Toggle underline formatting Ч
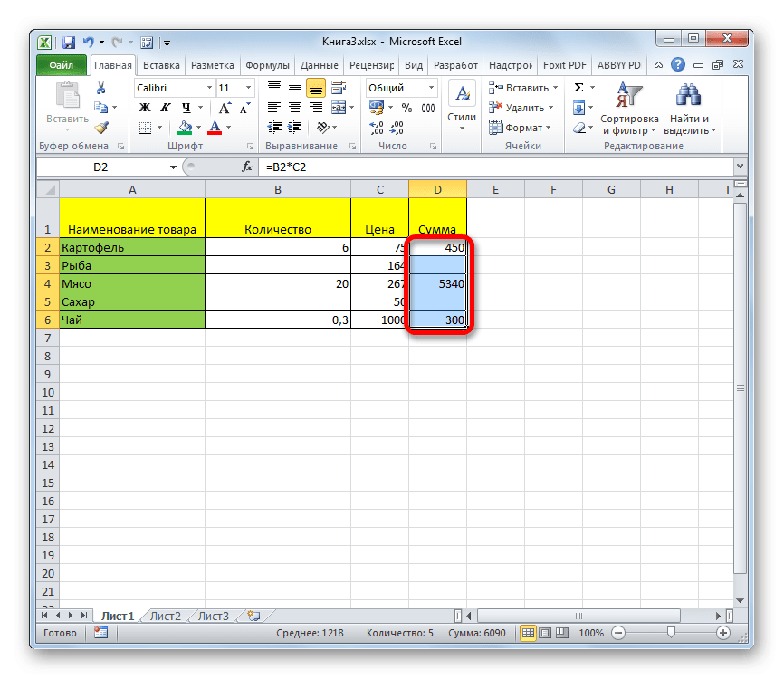This screenshot has width=784, height=679. tap(186, 108)
